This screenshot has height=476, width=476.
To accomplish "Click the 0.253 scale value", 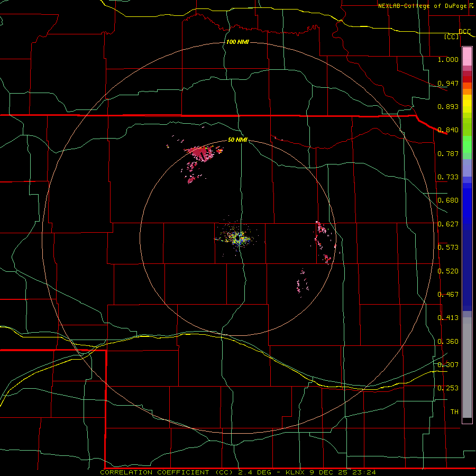I will click(x=448, y=388).
